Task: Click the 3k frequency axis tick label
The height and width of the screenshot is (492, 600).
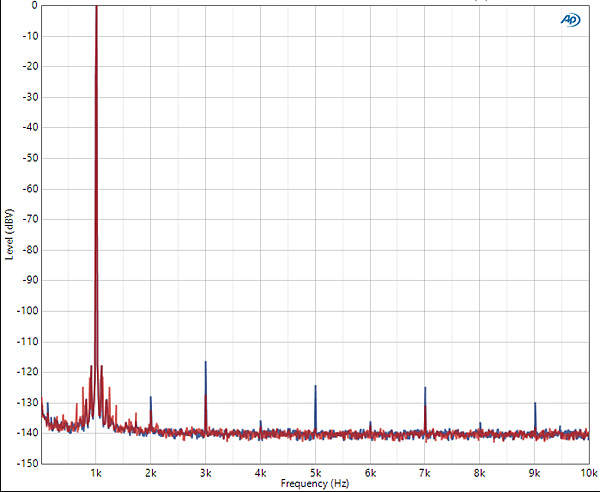Action: pos(205,472)
